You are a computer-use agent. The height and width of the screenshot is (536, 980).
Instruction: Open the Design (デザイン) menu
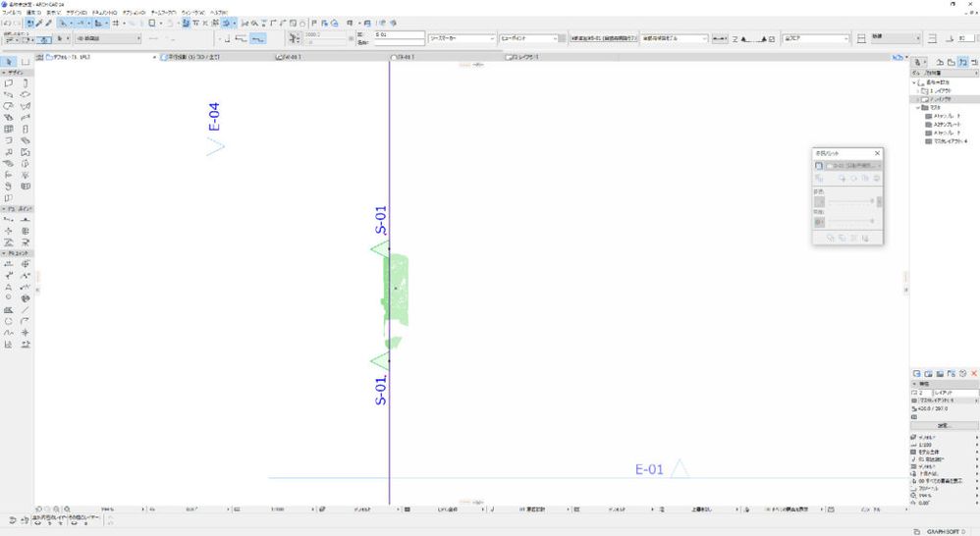(77, 13)
